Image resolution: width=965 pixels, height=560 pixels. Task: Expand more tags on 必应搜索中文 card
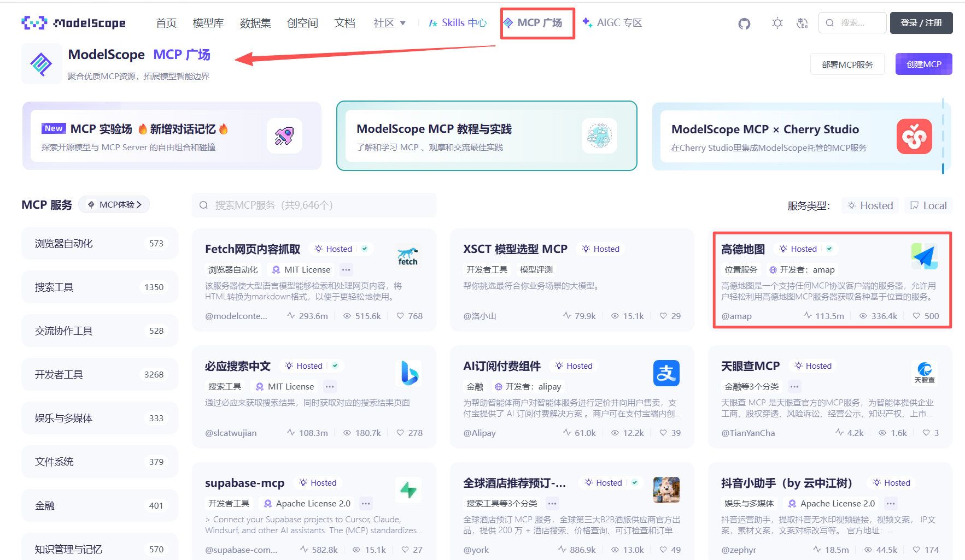pyautogui.click(x=330, y=386)
